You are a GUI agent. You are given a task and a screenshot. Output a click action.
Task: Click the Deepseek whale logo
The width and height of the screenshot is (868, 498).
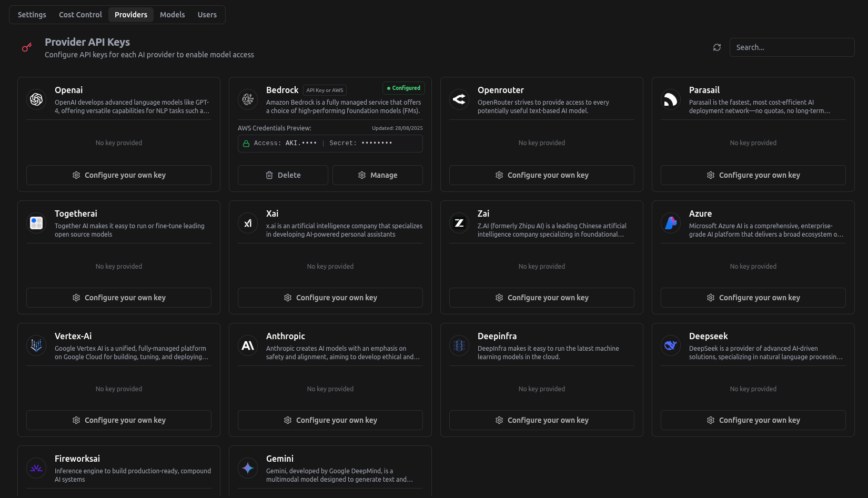pyautogui.click(x=671, y=345)
